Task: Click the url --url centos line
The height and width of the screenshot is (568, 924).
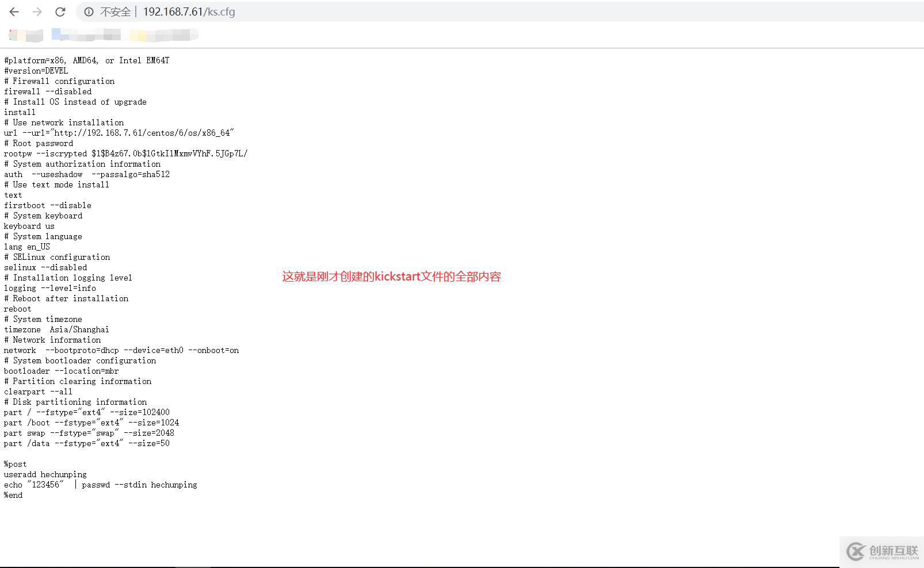Action: (119, 133)
